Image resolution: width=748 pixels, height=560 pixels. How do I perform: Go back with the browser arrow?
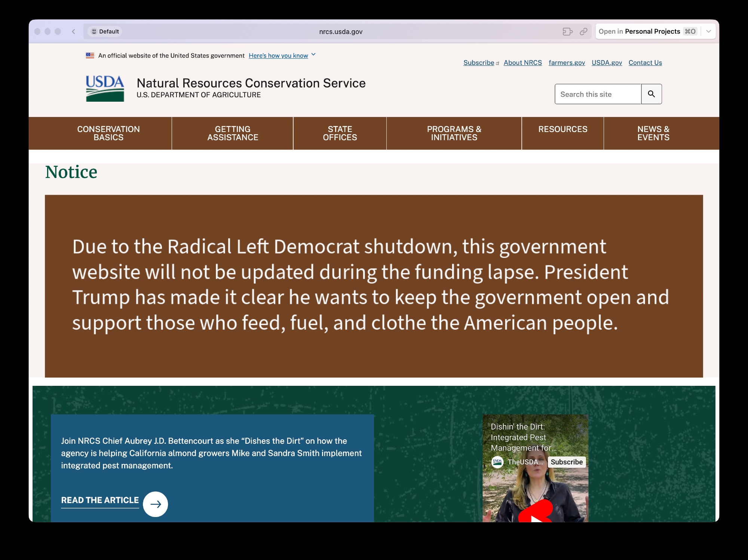click(74, 31)
